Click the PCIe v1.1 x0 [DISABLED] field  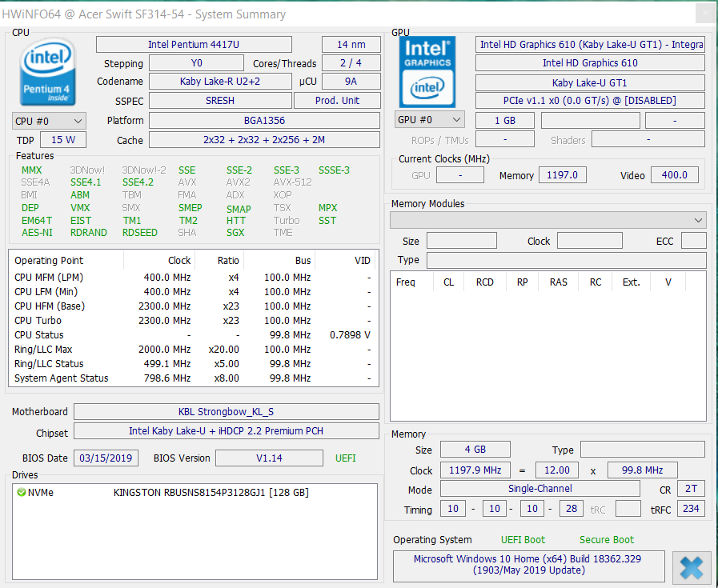click(590, 101)
